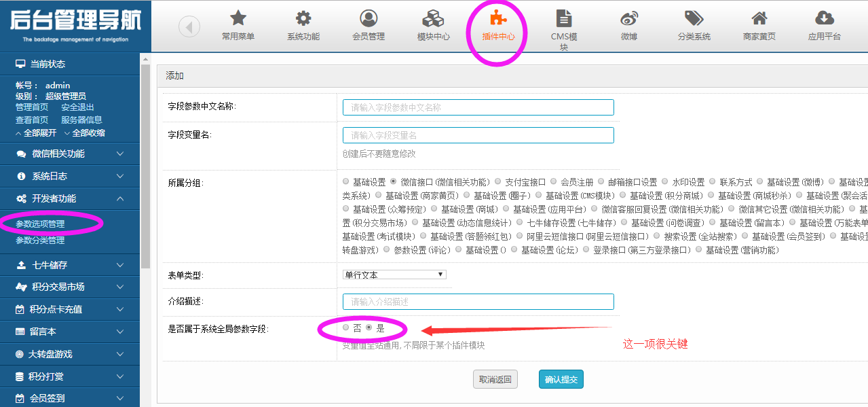Select 否 for system global parameter field
Screen dimensions: 868x407
pos(346,328)
